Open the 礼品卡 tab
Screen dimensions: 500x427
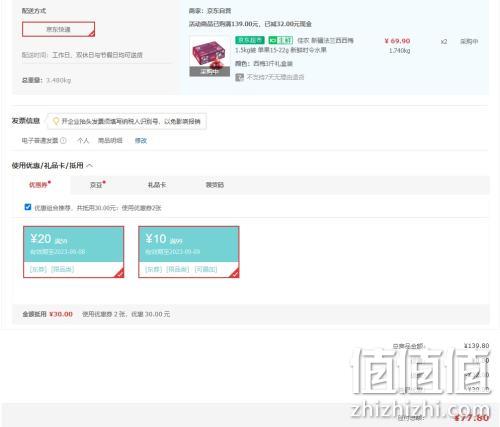[157, 185]
